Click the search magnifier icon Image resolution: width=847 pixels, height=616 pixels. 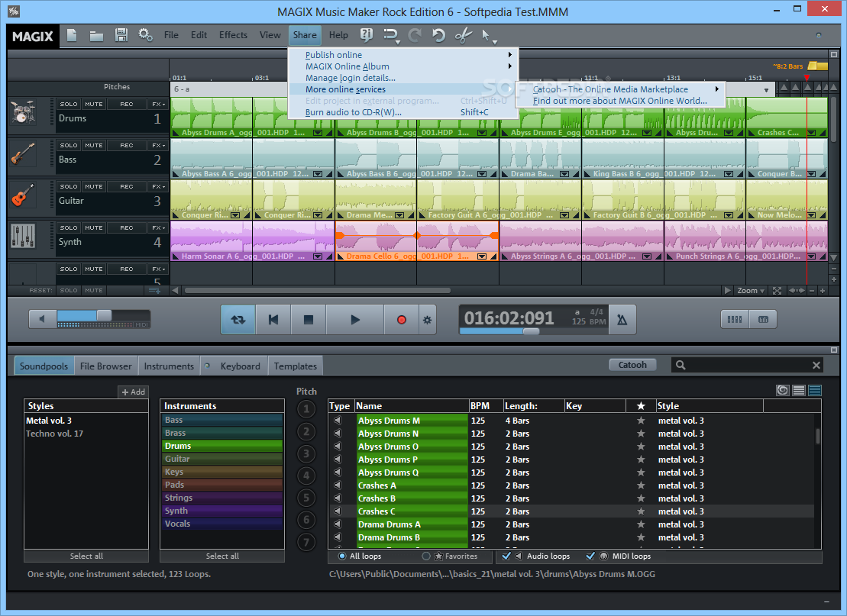point(681,365)
